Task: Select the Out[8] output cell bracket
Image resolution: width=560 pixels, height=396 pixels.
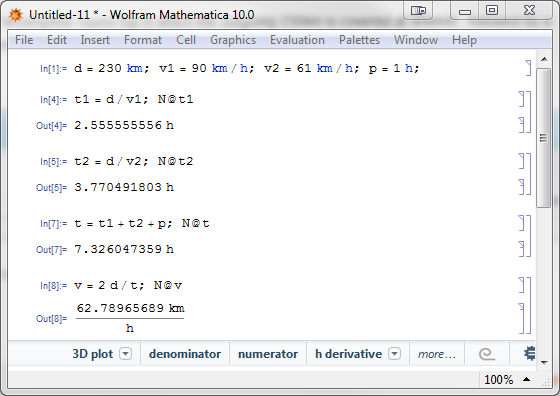Action: (x=521, y=318)
